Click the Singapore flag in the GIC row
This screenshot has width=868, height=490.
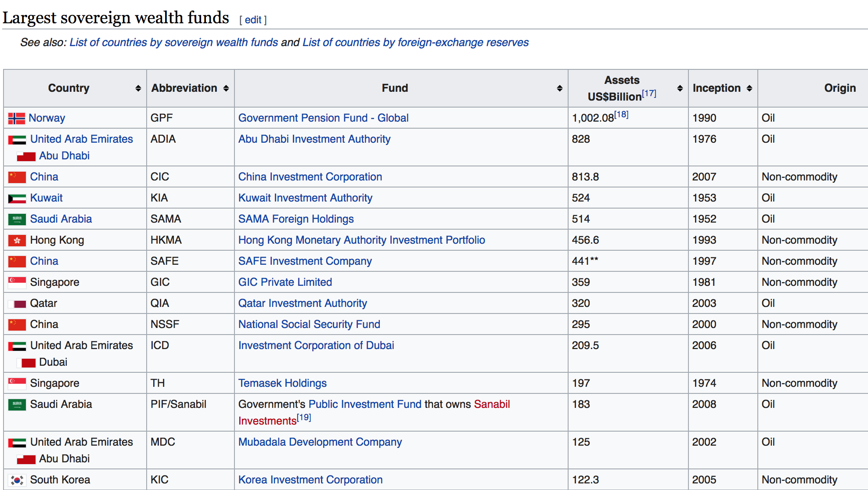pyautogui.click(x=16, y=282)
